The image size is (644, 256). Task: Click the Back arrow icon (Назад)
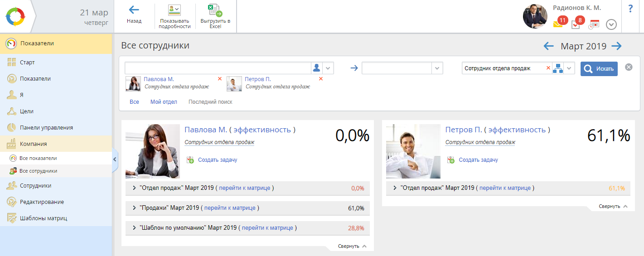(134, 10)
